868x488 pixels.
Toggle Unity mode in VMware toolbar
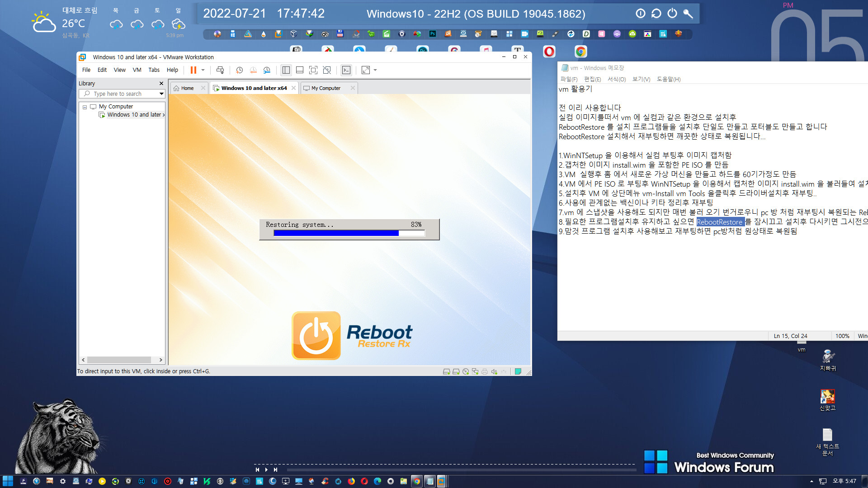327,70
